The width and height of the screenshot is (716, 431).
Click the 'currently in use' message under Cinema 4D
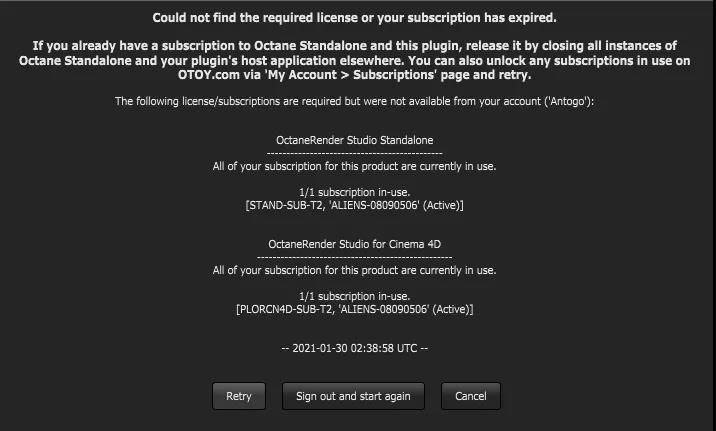tap(355, 270)
